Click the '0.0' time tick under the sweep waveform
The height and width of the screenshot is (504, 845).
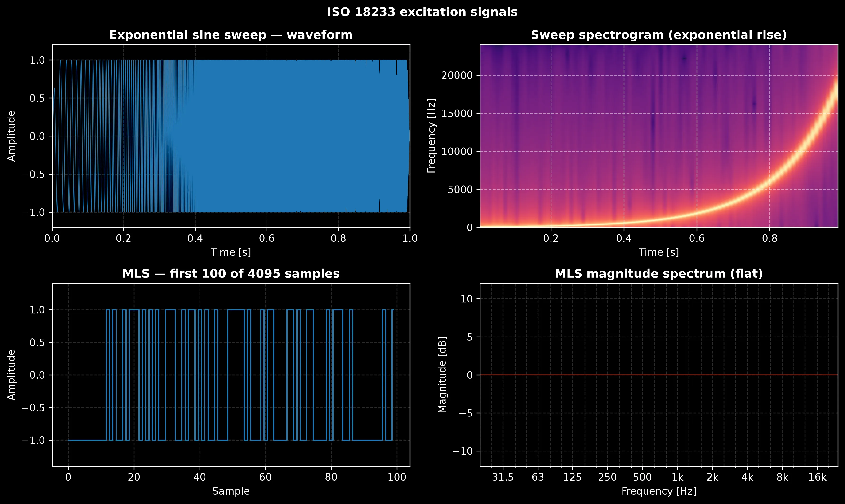coord(52,238)
